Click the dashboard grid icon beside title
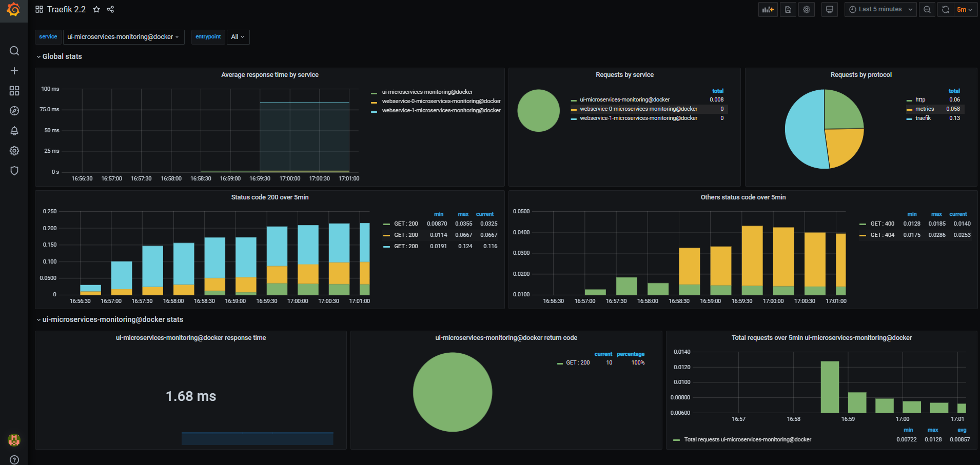Viewport: 980px width, 465px height. click(39, 9)
